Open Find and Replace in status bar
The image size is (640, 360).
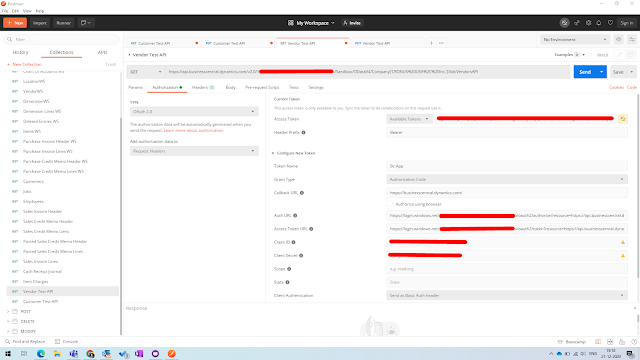point(25,342)
